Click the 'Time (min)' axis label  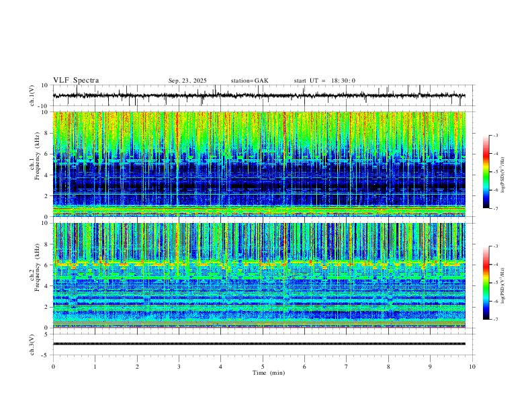269,373
